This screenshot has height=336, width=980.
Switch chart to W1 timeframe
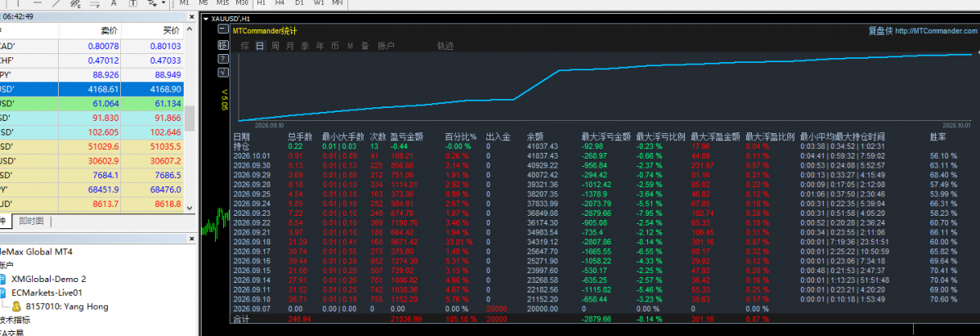coord(319,3)
